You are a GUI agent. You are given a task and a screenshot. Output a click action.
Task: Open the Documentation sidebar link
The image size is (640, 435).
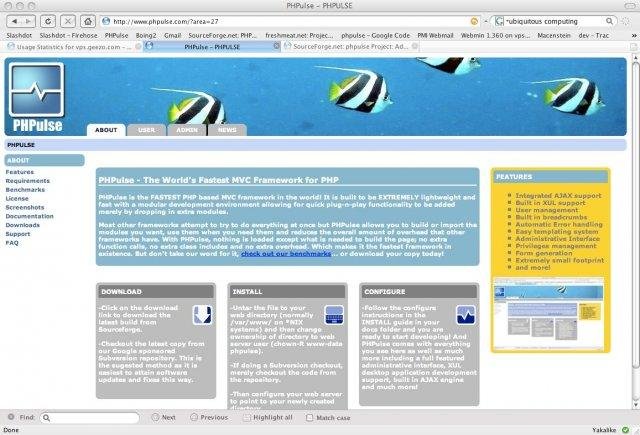click(x=29, y=216)
